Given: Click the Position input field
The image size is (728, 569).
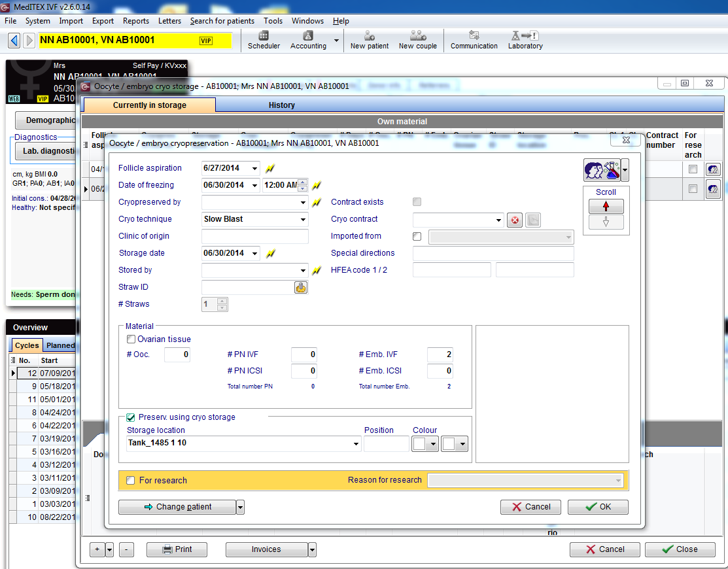Looking at the screenshot, I should (x=387, y=443).
